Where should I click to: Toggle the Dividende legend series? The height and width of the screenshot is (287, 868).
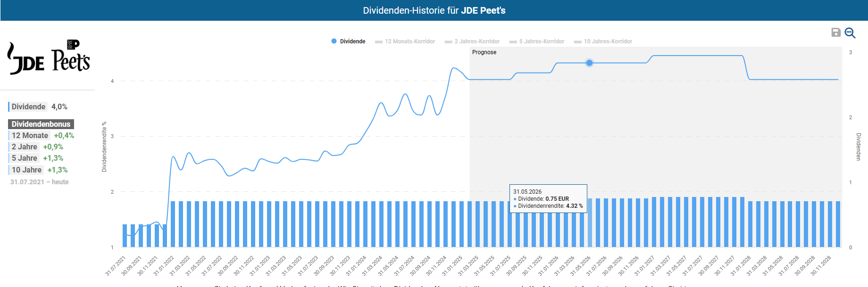tap(348, 41)
